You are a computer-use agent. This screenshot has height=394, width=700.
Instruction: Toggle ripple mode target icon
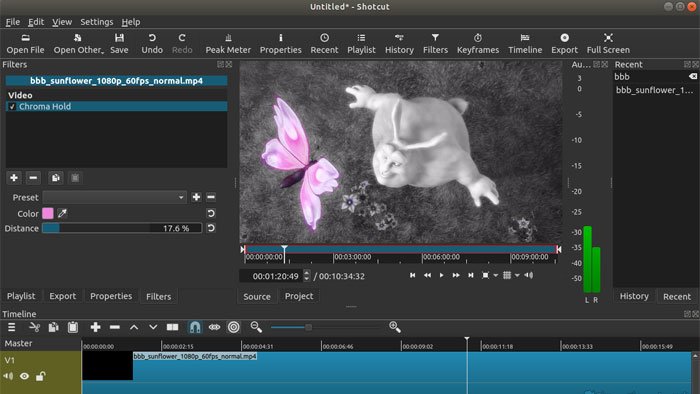click(x=233, y=327)
